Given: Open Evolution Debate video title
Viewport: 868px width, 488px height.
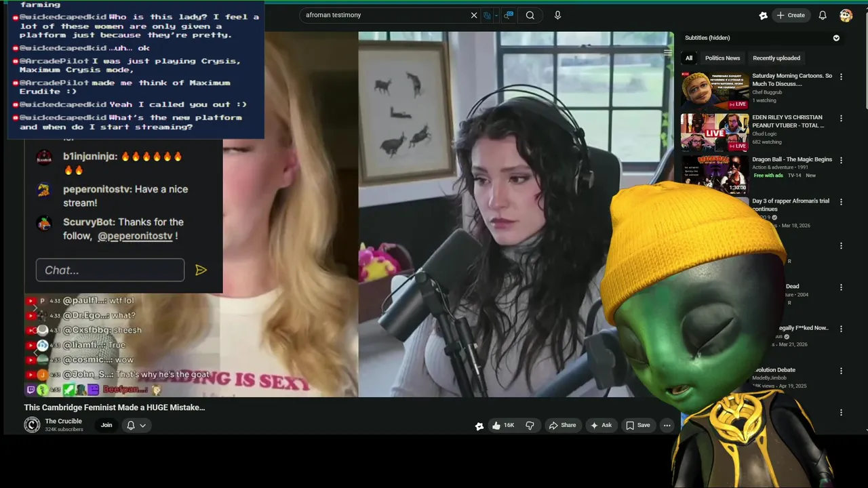Looking at the screenshot, I should tap(774, 370).
